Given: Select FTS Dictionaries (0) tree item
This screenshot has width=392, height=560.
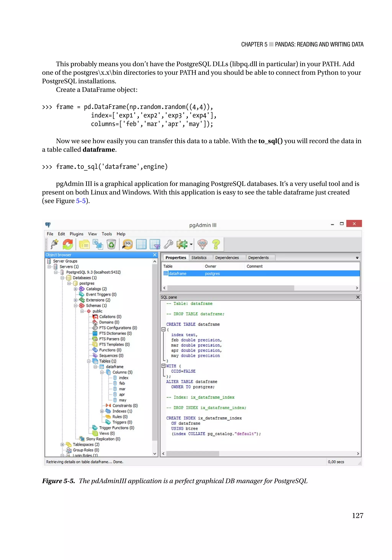Looking at the screenshot, I should click(115, 333).
